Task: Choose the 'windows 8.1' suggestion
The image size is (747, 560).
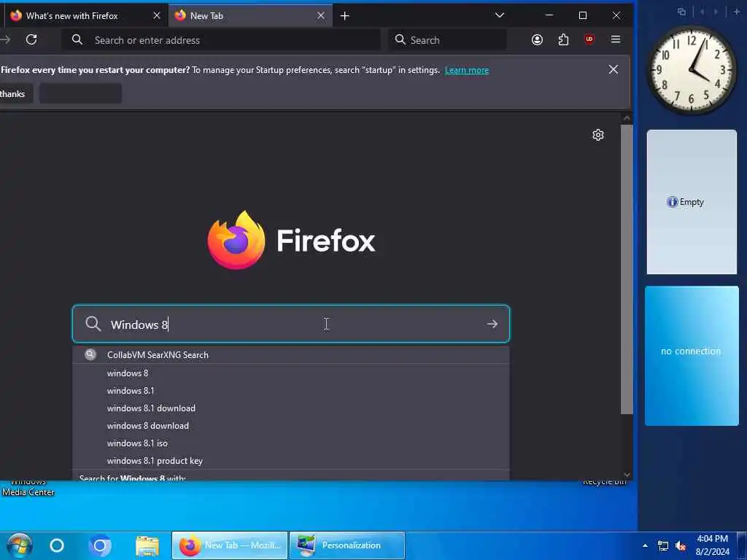Action: click(291, 391)
